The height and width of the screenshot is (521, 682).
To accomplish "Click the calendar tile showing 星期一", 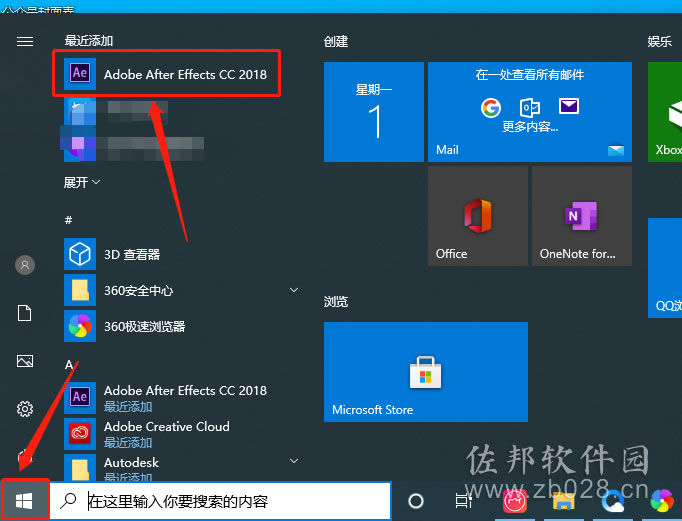I will tap(374, 112).
